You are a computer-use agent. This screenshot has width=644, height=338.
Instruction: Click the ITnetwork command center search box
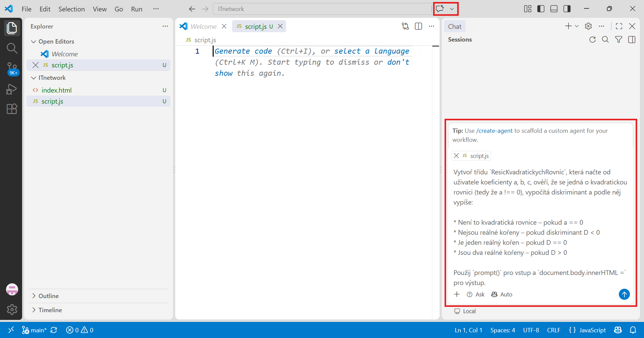click(x=322, y=9)
